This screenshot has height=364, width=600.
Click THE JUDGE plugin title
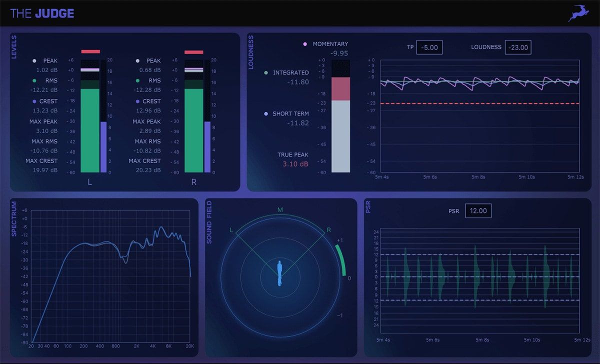click(42, 13)
